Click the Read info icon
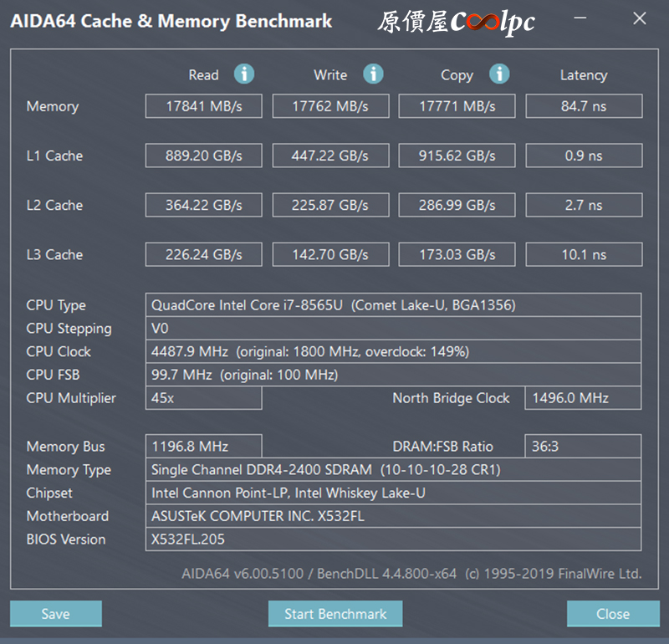 click(244, 74)
